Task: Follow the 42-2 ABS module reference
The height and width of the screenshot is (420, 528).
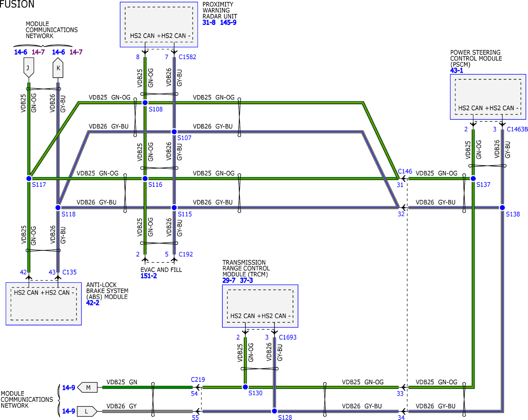Action: click(x=93, y=303)
